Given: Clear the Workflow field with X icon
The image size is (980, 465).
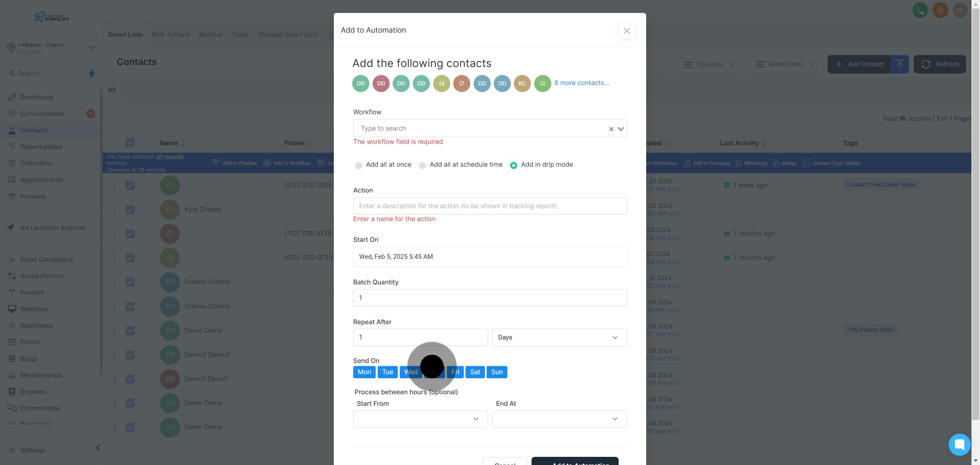Looking at the screenshot, I should [611, 129].
